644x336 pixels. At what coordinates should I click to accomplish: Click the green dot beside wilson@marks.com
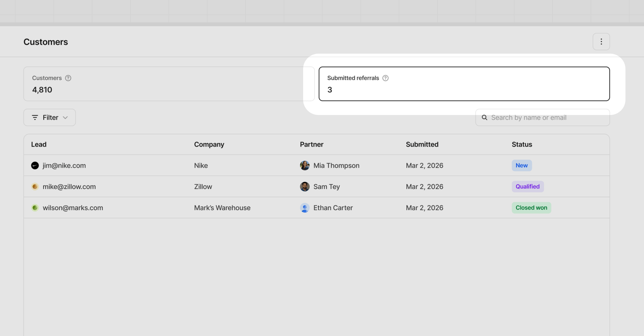tap(35, 208)
